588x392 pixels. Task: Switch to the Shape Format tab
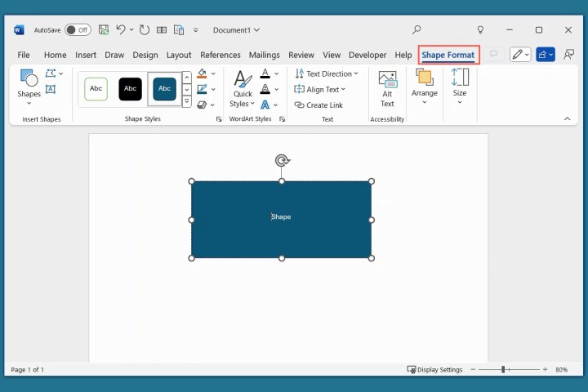pyautogui.click(x=448, y=55)
